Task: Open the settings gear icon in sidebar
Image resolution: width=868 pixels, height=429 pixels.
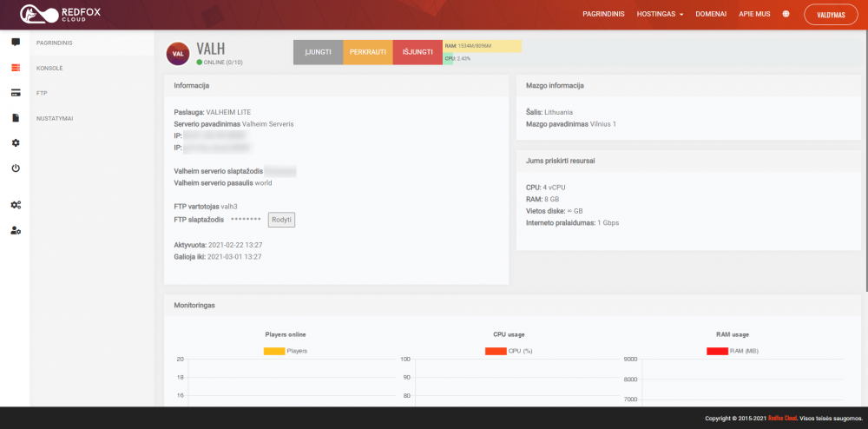Action: point(16,142)
